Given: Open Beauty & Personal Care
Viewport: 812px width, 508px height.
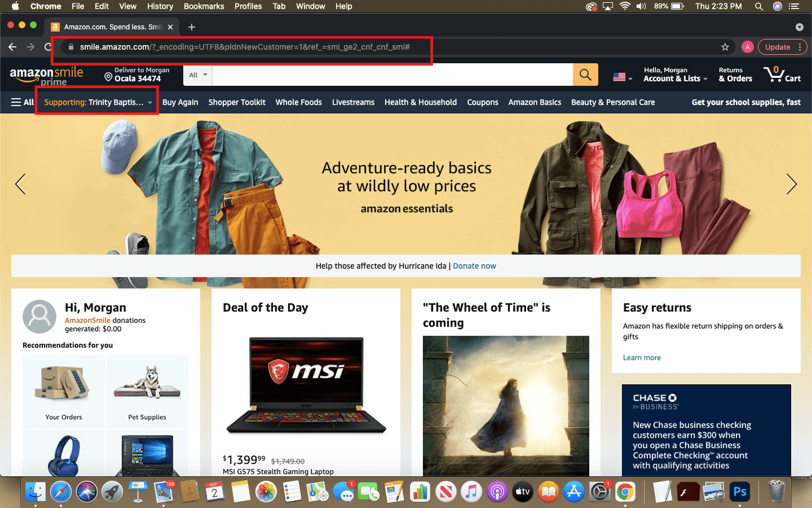Looking at the screenshot, I should 613,102.
